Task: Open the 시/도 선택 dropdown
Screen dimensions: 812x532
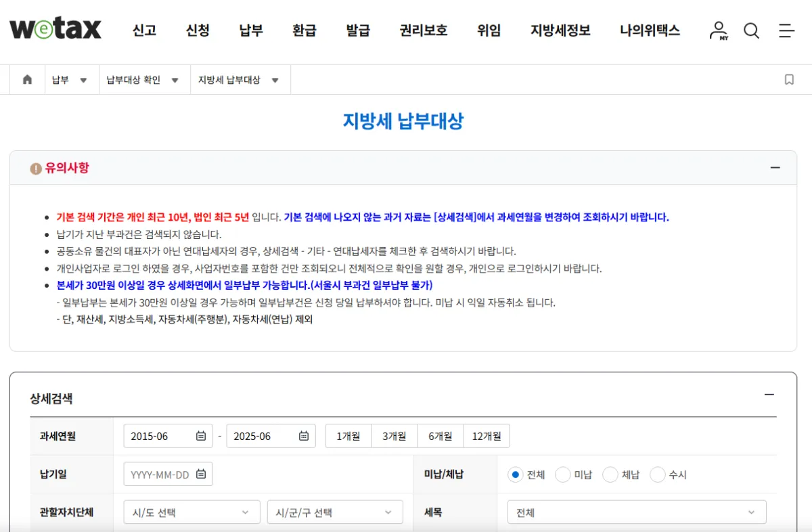Action: coord(191,512)
